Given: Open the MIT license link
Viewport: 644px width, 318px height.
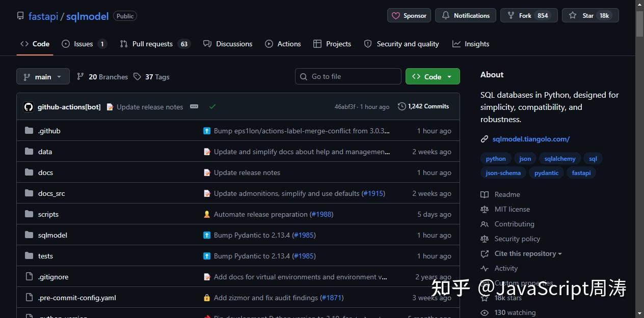Looking at the screenshot, I should tap(512, 209).
